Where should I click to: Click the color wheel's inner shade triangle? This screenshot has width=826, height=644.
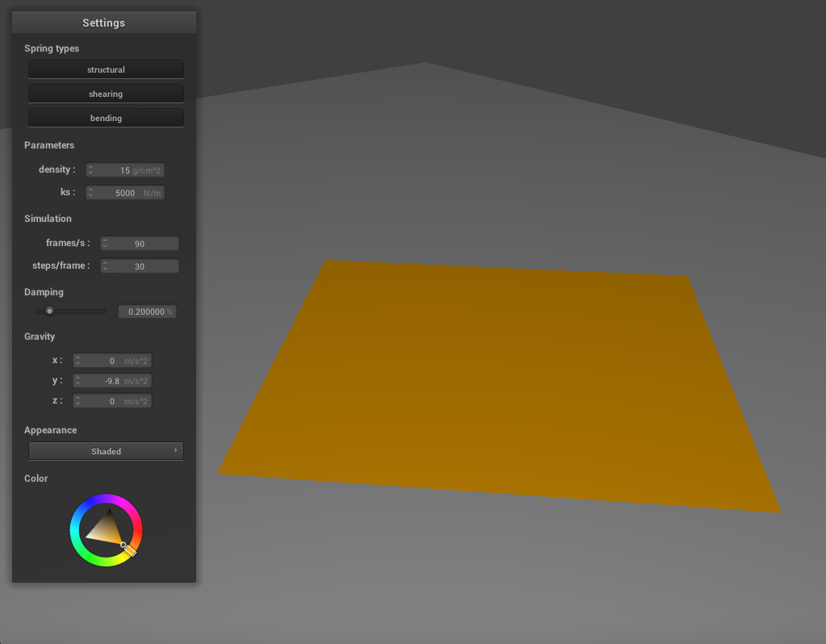click(106, 530)
